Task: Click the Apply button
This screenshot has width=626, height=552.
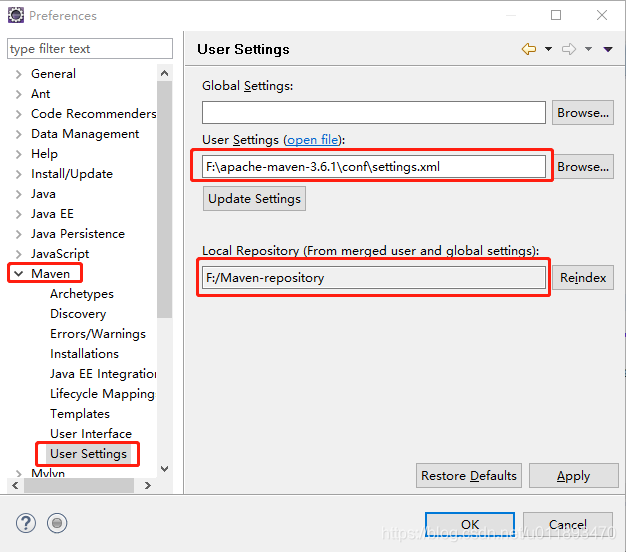Action: [x=574, y=476]
